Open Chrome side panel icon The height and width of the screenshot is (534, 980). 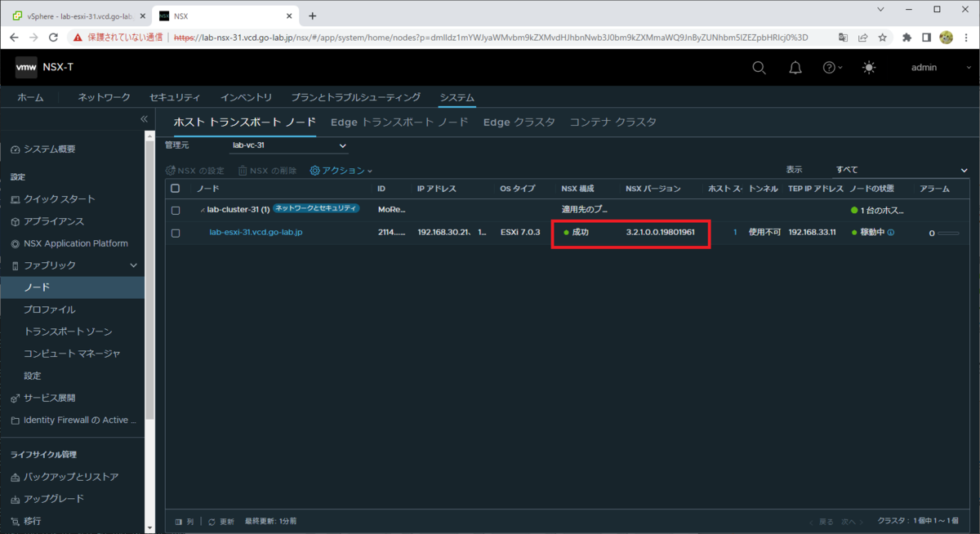926,38
